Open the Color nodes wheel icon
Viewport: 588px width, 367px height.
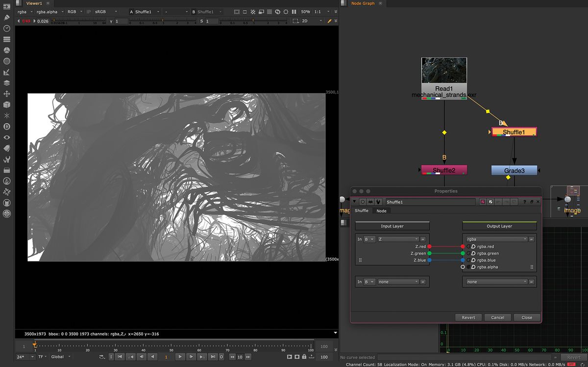[6, 50]
